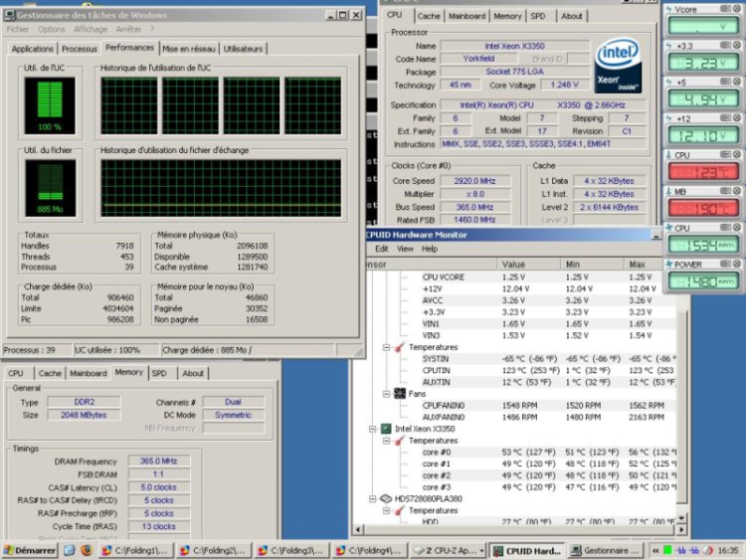Collapse the Intel Xeon X3350 tree node
This screenshot has height=560, width=746.
373,429
